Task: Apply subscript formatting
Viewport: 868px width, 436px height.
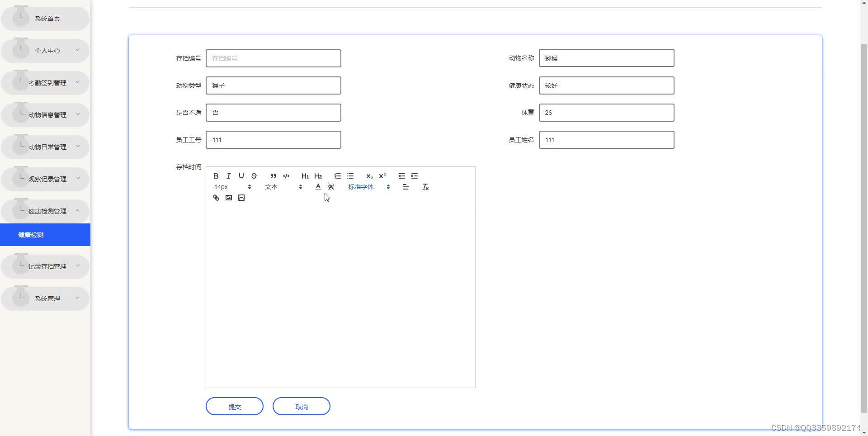Action: pos(369,176)
